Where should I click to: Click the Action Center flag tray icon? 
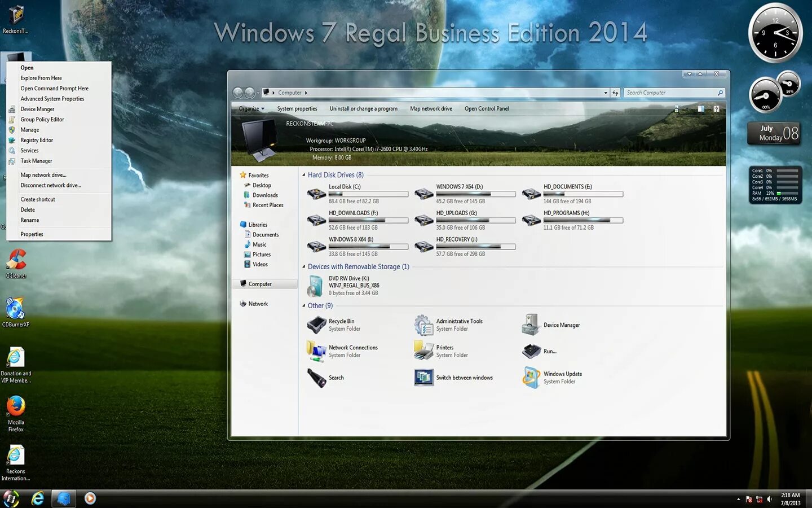(x=749, y=499)
